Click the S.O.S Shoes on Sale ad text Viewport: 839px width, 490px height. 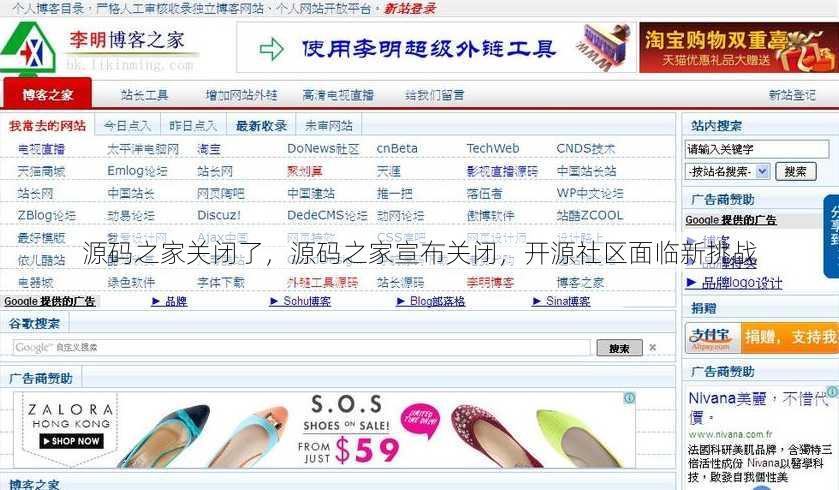click(347, 414)
